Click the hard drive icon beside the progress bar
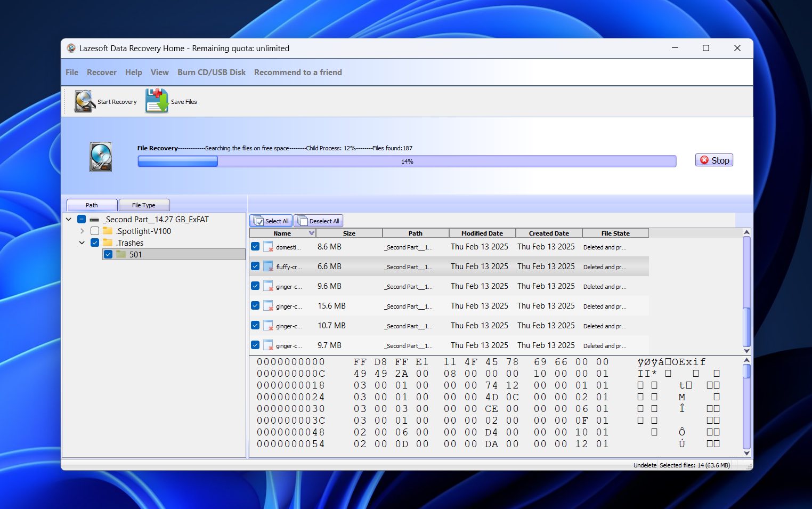This screenshot has width=812, height=509. click(x=100, y=156)
